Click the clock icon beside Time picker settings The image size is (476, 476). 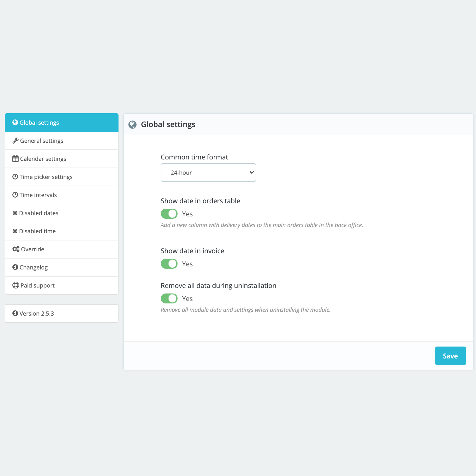pos(15,177)
